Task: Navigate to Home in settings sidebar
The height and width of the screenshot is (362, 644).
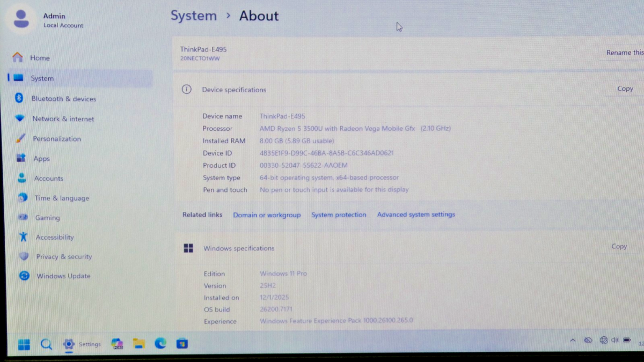Action: point(40,58)
